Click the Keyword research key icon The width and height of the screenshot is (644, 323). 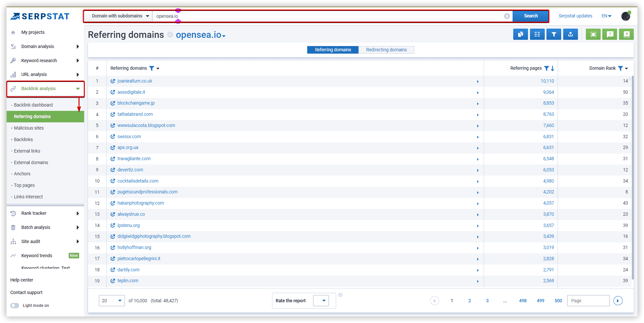[13, 61]
